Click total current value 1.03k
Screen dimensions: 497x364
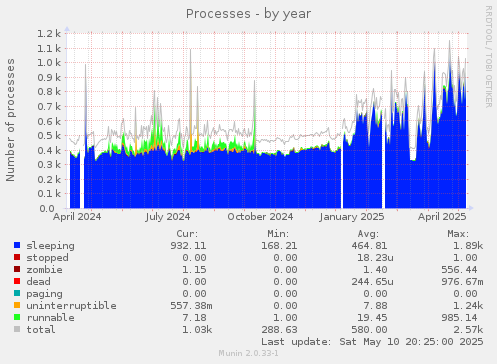[197, 330]
